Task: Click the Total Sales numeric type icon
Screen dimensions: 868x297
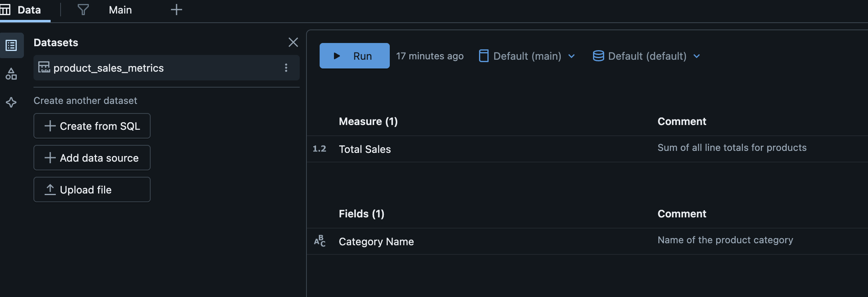Action: click(319, 149)
